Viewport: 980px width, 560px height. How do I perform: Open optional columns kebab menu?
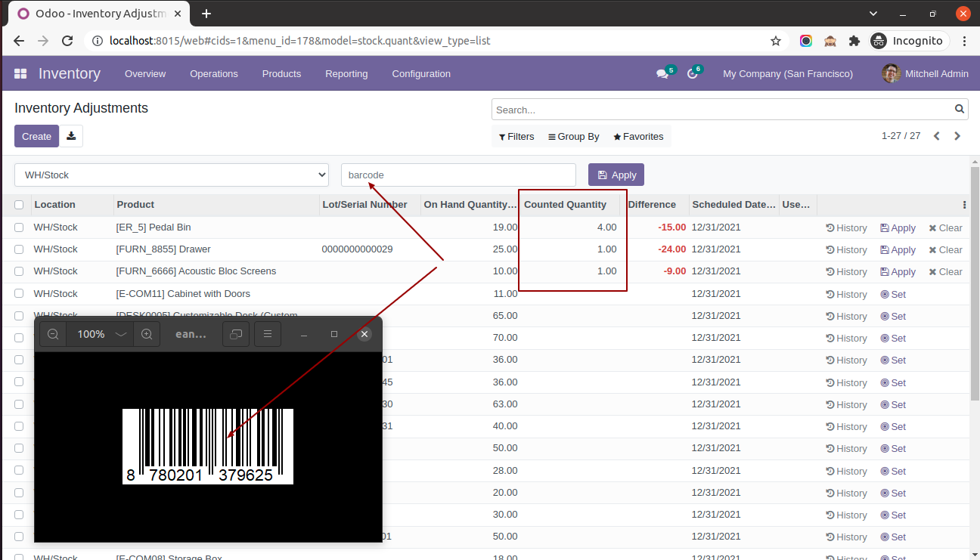tap(964, 205)
